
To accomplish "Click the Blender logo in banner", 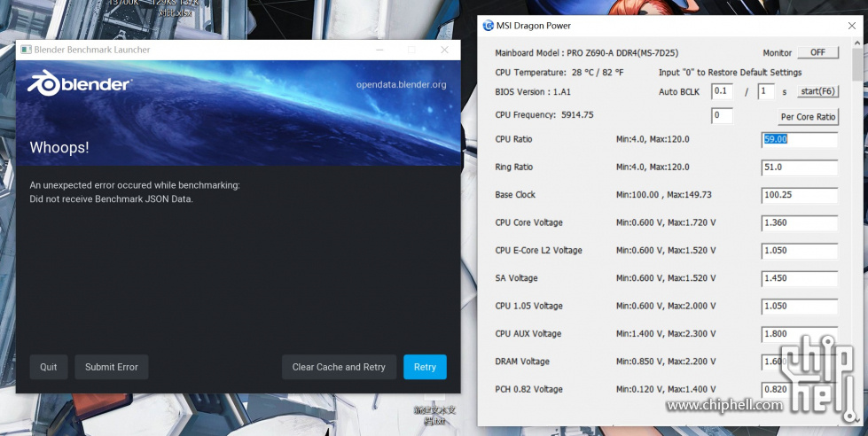I will (x=79, y=84).
